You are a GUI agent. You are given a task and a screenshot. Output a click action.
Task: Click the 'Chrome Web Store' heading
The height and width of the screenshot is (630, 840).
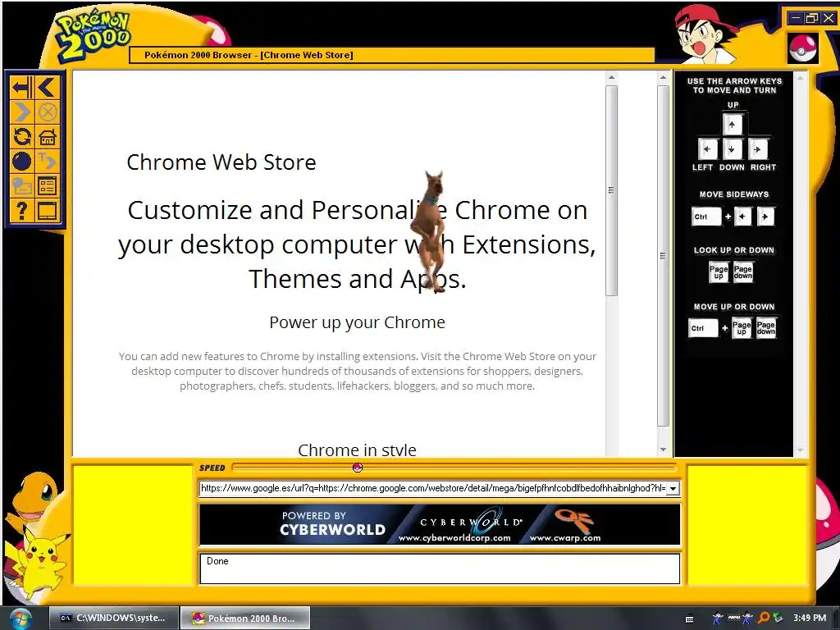click(x=221, y=162)
